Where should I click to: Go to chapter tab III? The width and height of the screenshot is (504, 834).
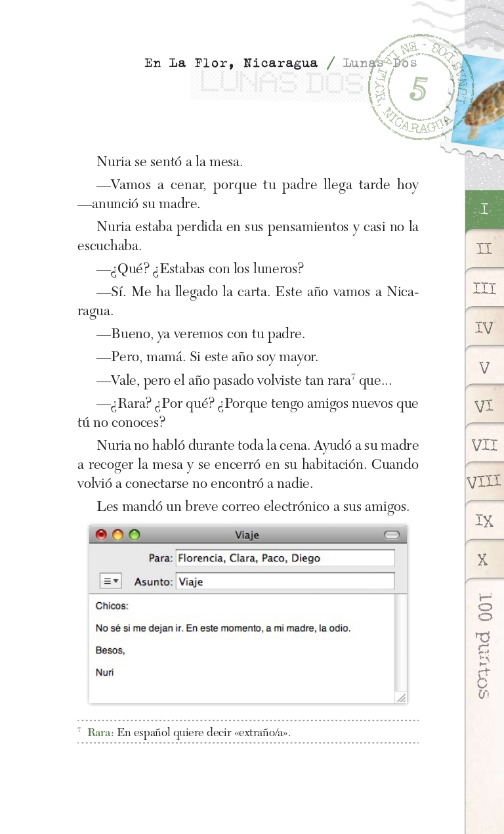point(484,288)
